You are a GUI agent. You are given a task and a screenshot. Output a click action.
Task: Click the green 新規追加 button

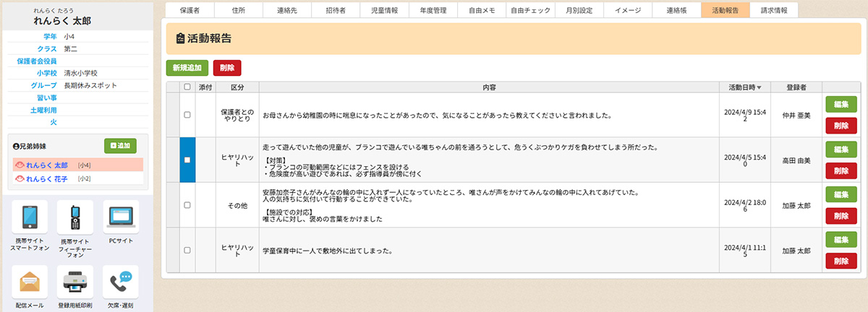point(187,68)
